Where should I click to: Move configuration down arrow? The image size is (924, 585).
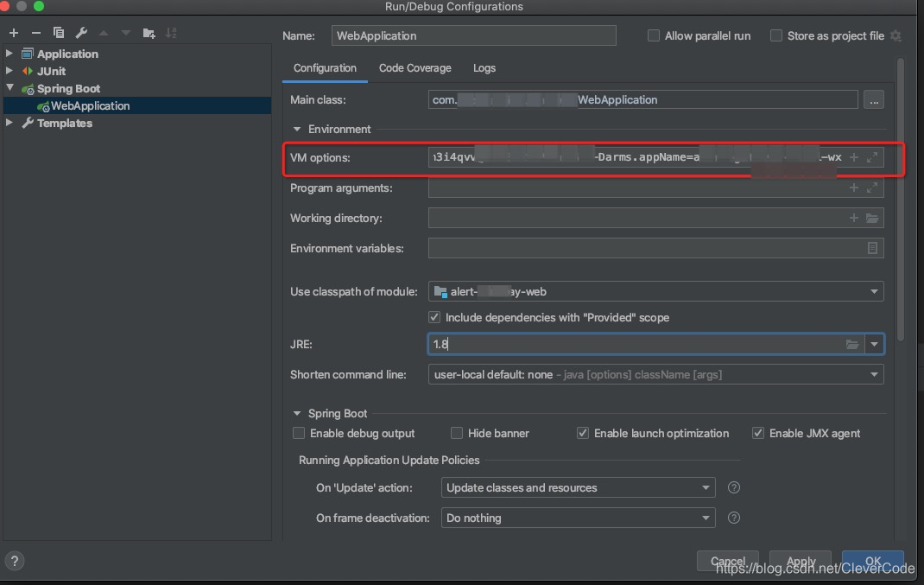coord(125,33)
